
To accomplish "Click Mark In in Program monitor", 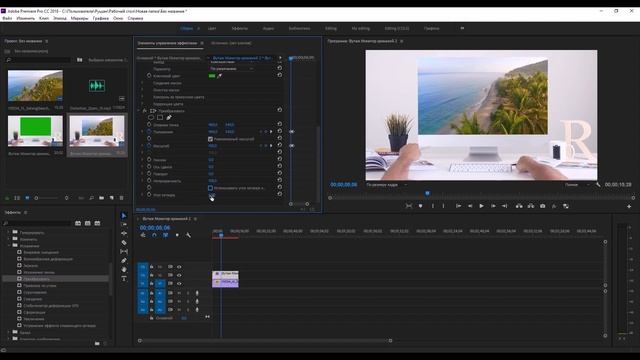I will point(433,206).
